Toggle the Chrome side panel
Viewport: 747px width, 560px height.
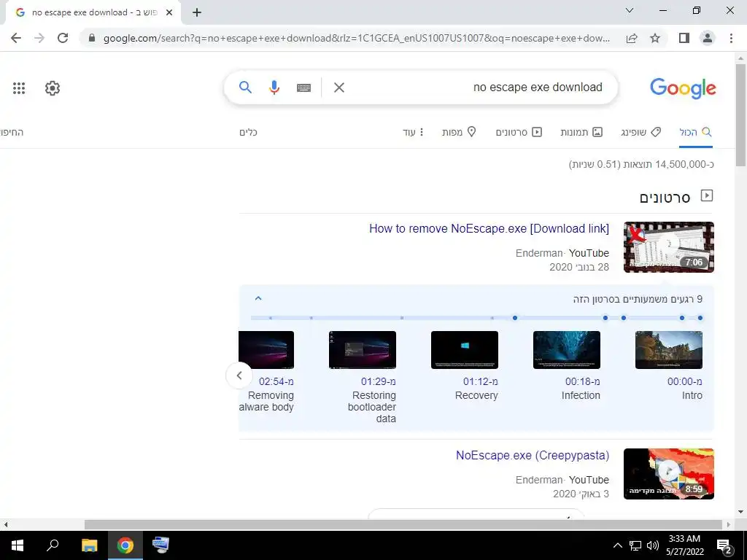[684, 38]
